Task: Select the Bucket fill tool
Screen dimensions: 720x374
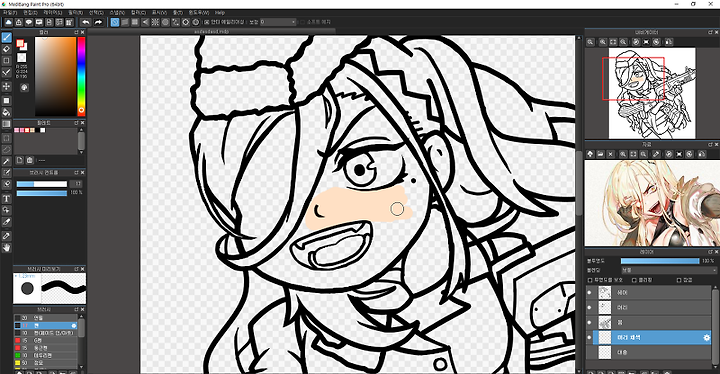Action: [6, 112]
